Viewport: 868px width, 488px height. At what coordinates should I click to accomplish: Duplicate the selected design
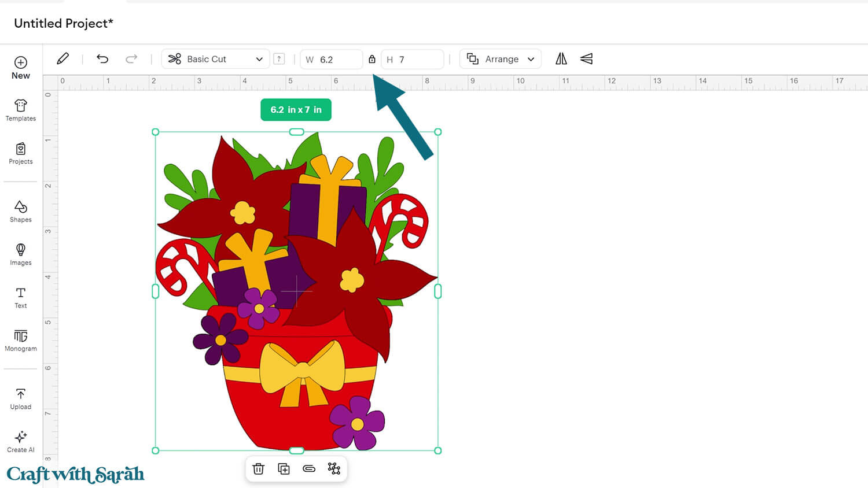[x=284, y=469]
